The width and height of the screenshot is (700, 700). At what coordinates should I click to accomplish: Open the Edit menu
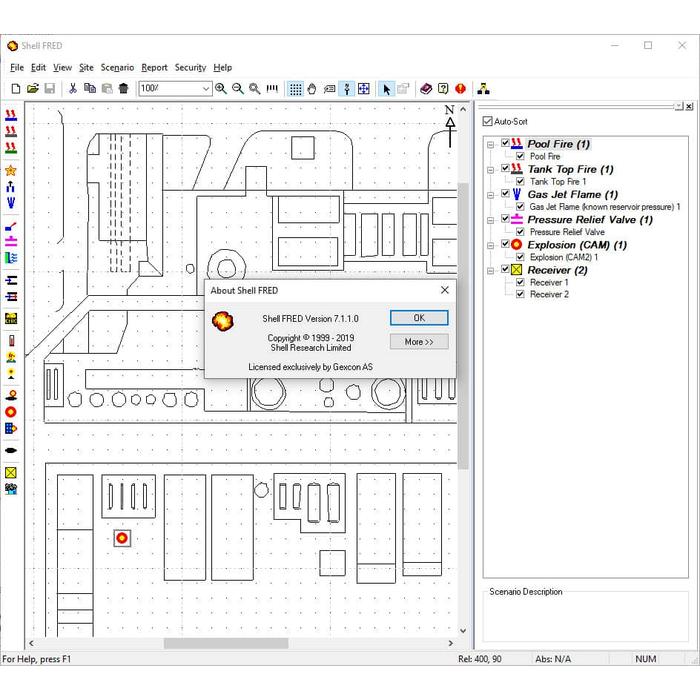(x=38, y=67)
